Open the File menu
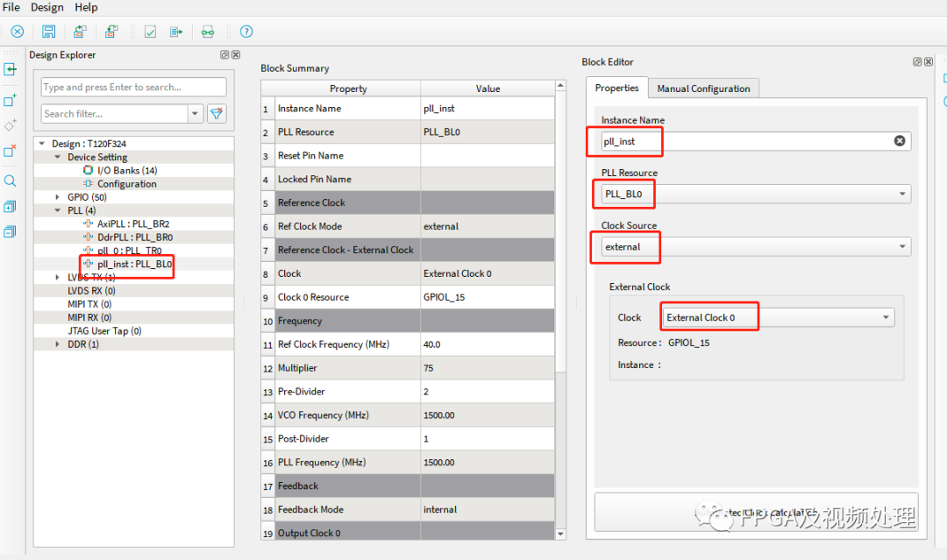The width and height of the screenshot is (947, 560). 11,7
